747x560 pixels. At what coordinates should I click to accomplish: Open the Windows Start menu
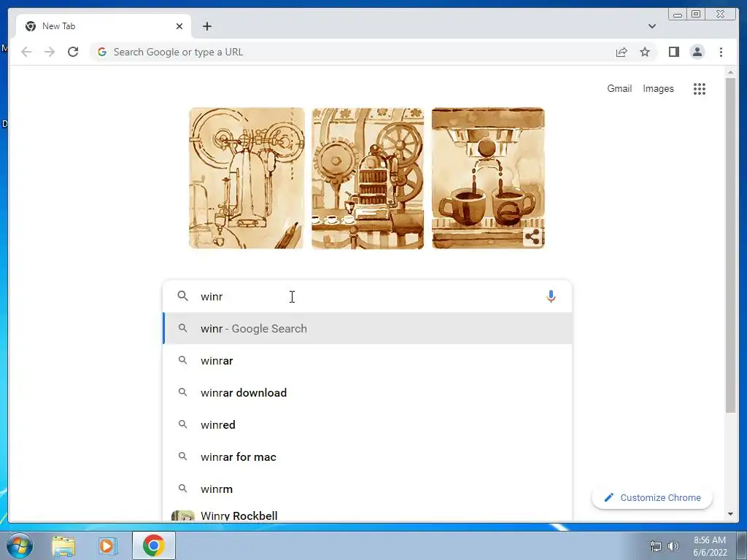pos(19,545)
